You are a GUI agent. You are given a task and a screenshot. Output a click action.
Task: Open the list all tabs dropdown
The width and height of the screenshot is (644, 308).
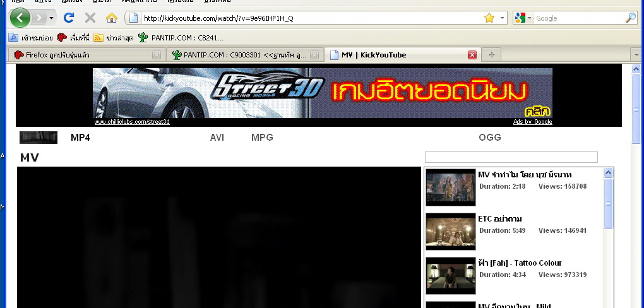pyautogui.click(x=636, y=55)
